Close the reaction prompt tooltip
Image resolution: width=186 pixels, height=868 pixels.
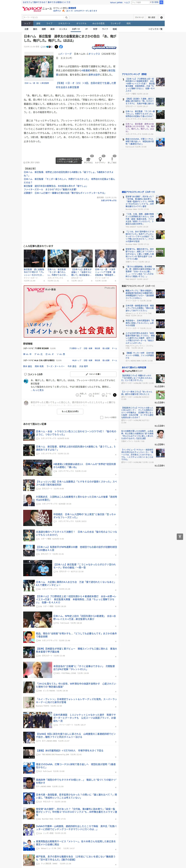tap(81, 159)
